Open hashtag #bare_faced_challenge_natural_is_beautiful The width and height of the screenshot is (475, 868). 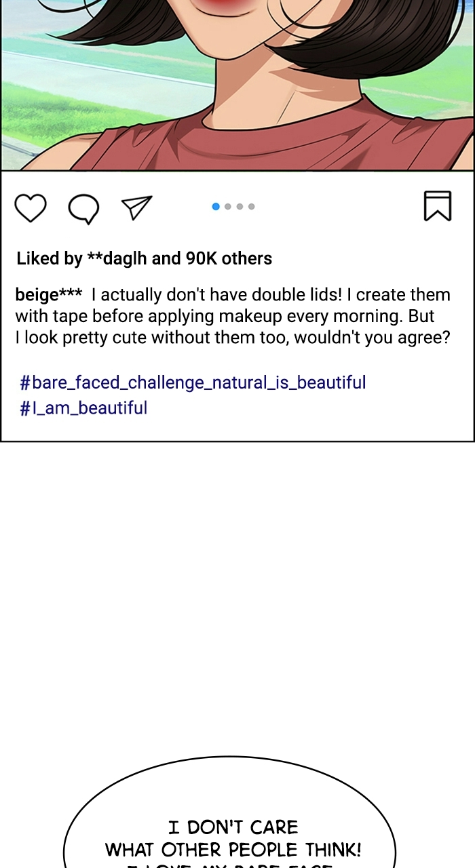[x=193, y=382]
